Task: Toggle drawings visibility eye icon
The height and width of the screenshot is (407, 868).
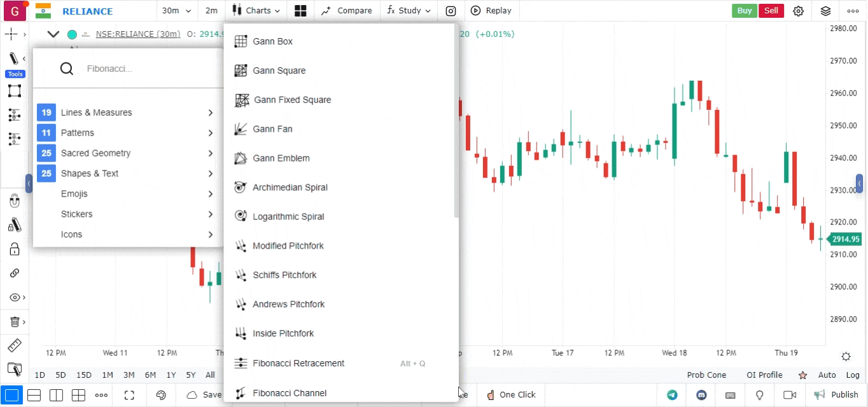Action: pos(14,298)
